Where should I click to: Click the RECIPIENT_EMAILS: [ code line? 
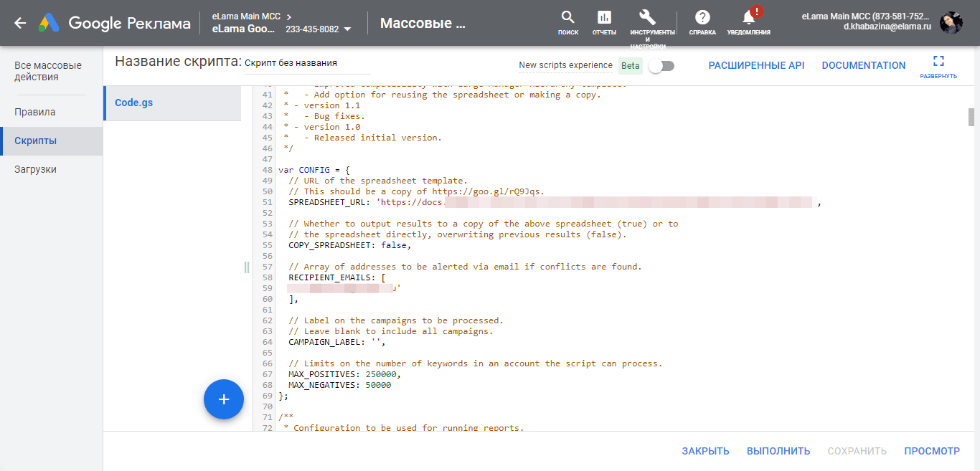pyautogui.click(x=337, y=277)
